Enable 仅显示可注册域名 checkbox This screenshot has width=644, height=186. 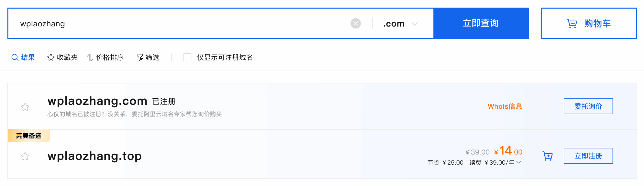tap(187, 57)
